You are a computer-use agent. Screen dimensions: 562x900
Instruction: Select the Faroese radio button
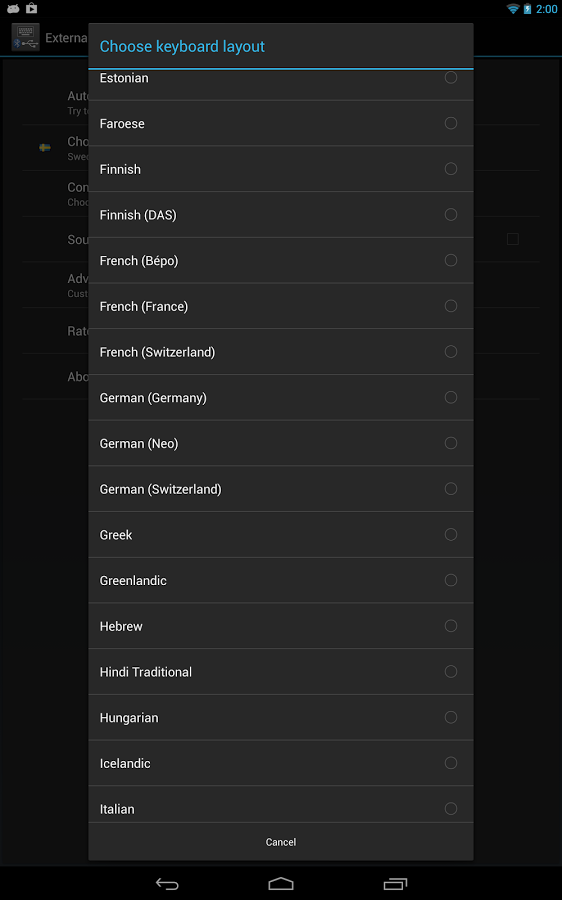pos(451,123)
